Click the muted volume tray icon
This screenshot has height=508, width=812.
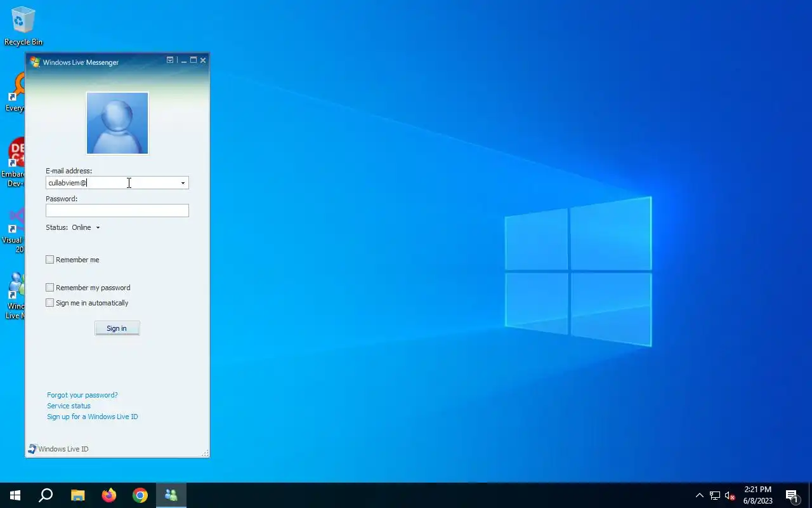(730, 495)
